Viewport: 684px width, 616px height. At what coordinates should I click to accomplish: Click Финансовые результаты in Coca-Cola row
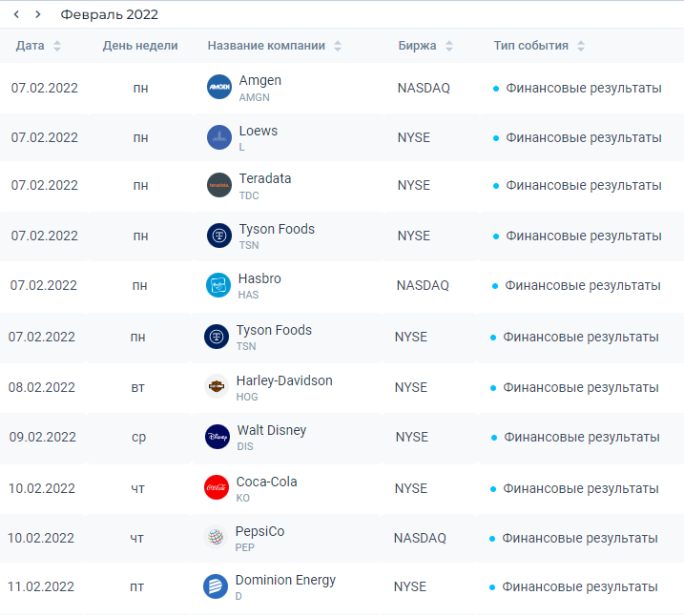[581, 489]
